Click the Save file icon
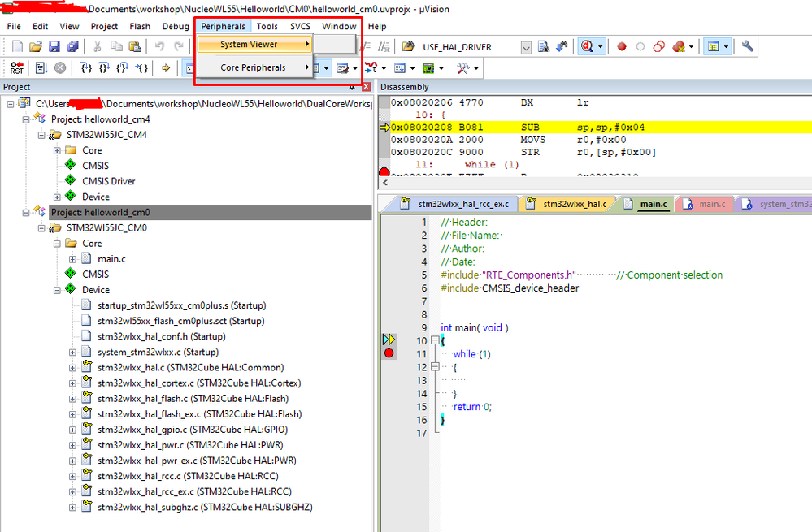 point(54,47)
